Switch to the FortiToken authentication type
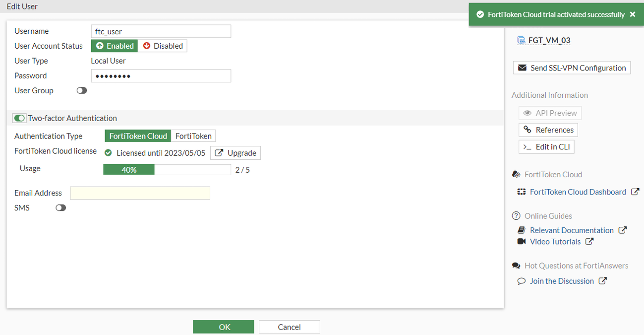 (x=193, y=135)
